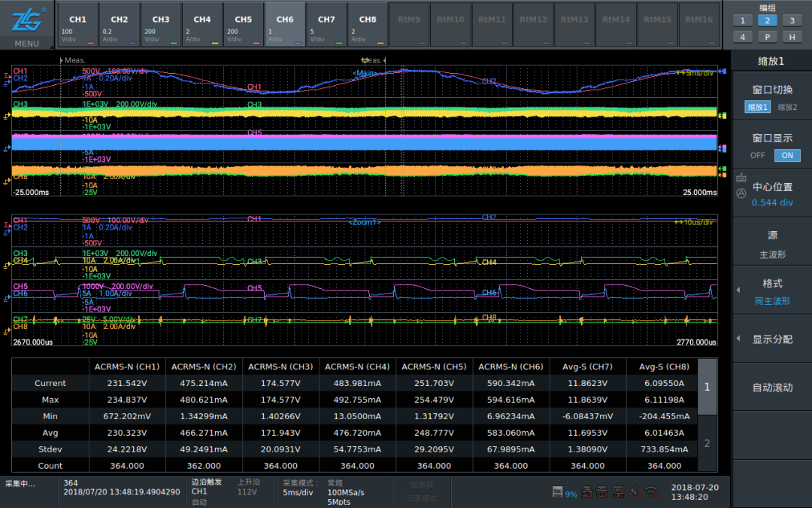Click the knob A icon under keypad
812x508 pixels.
pos(741,193)
